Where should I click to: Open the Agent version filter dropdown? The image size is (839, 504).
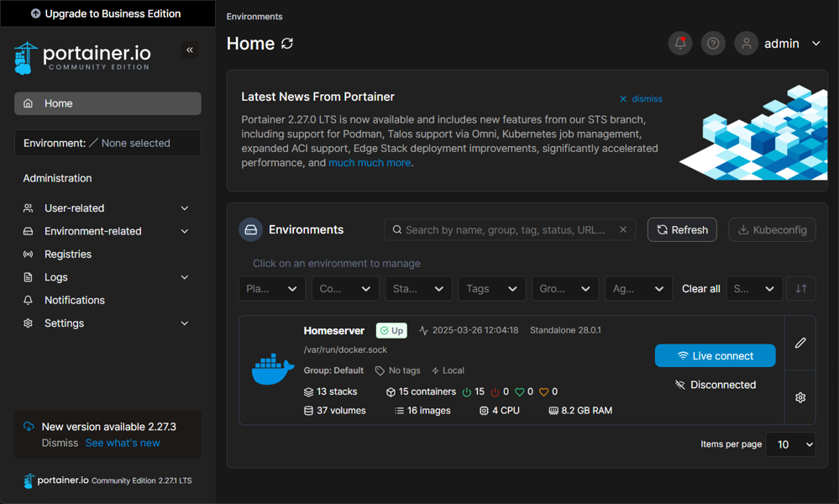(638, 289)
